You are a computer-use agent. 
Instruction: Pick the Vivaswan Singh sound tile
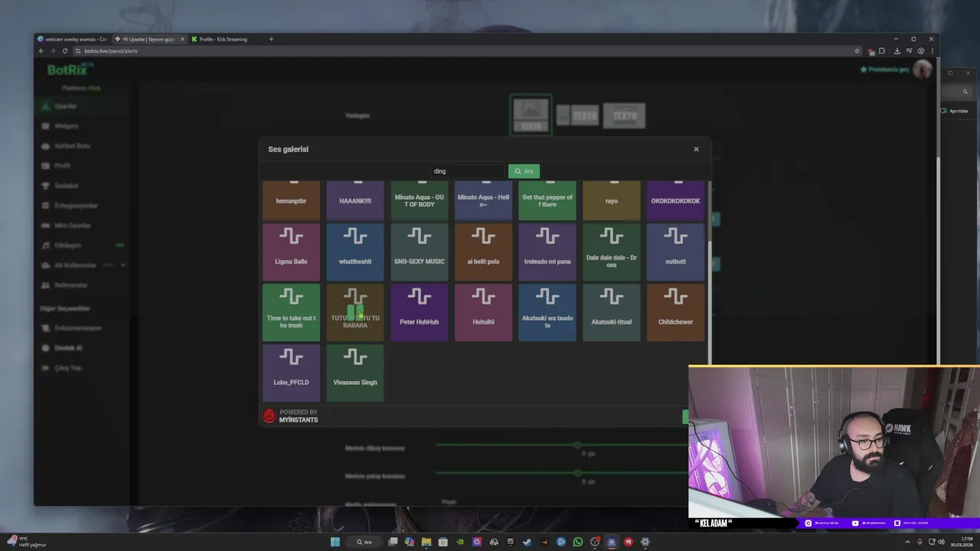pyautogui.click(x=355, y=373)
